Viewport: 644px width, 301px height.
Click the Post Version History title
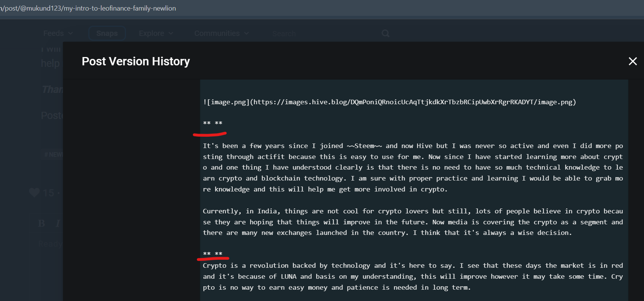click(136, 61)
